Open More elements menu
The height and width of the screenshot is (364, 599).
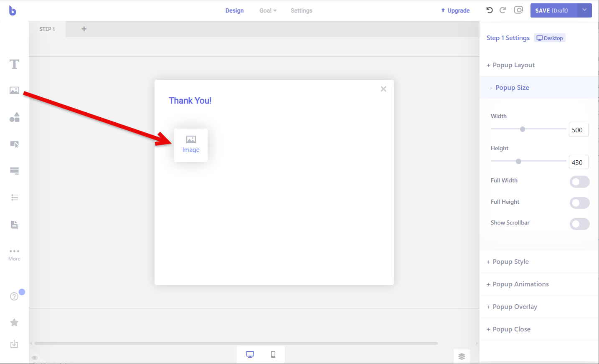pyautogui.click(x=14, y=255)
